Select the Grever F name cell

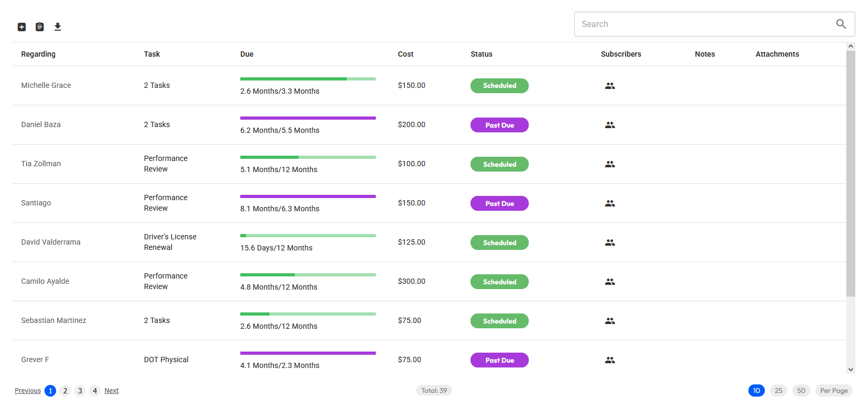pos(35,360)
